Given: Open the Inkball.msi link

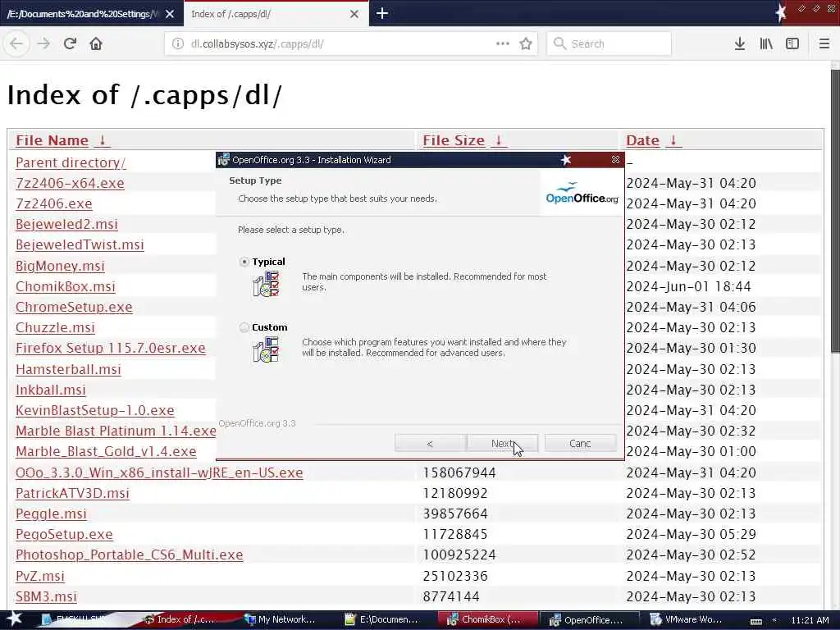Looking at the screenshot, I should click(50, 390).
